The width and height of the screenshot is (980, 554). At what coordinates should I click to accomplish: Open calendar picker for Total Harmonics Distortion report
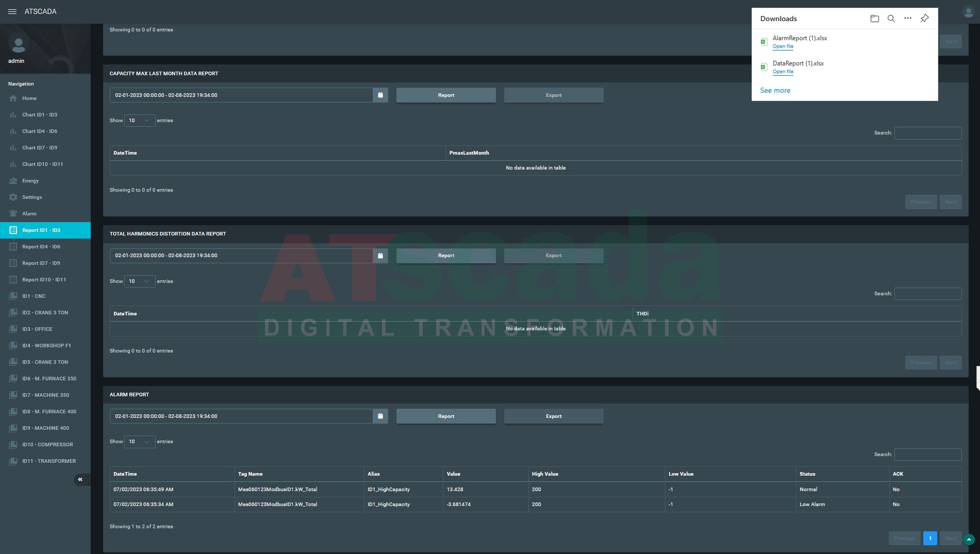(380, 256)
